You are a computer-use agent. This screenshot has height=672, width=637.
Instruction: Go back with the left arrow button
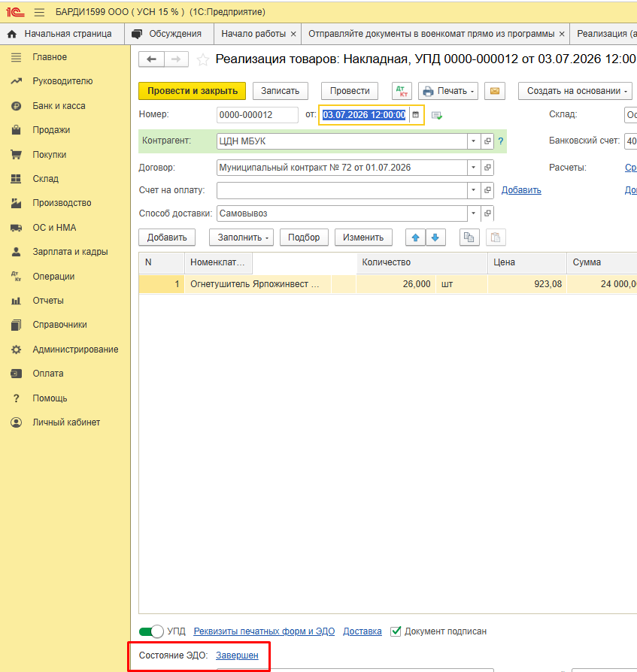click(151, 59)
